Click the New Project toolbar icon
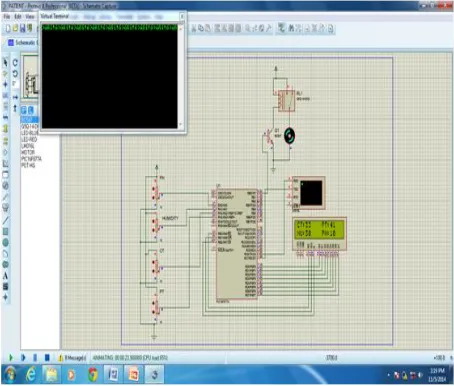The height and width of the screenshot is (386, 454). click(x=8, y=29)
